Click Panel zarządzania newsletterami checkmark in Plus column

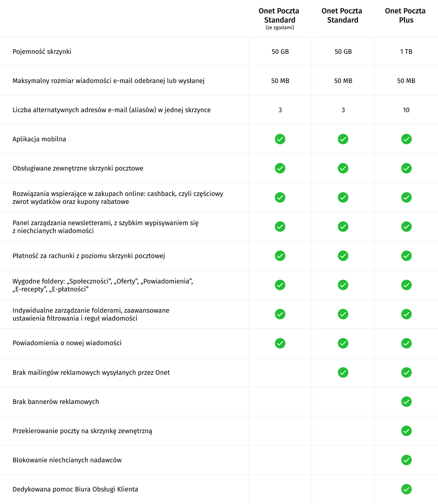click(406, 227)
